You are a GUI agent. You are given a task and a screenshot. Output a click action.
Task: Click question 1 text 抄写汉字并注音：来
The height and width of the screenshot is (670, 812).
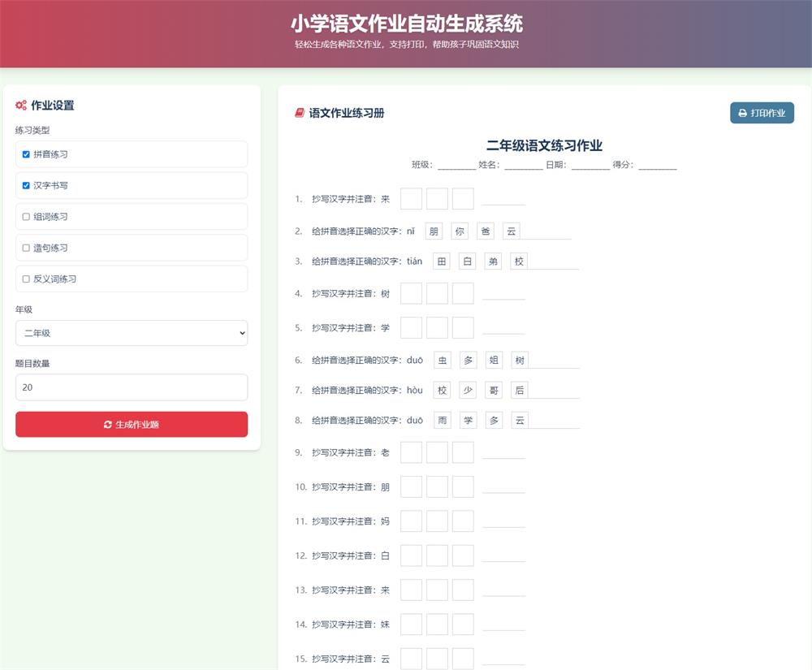pyautogui.click(x=351, y=199)
